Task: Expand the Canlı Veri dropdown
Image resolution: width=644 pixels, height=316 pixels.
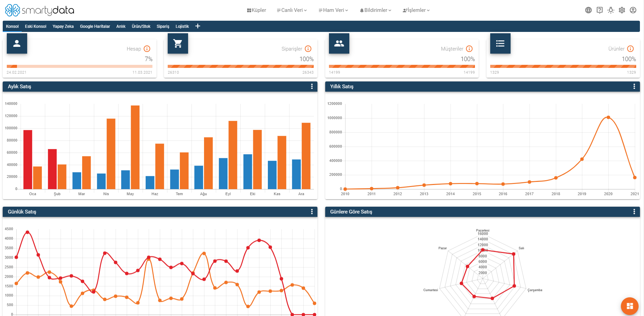Action: pos(292,10)
